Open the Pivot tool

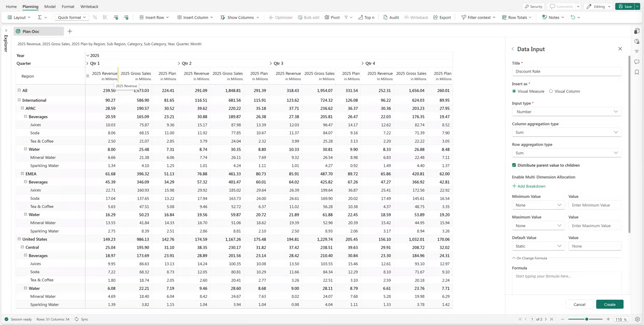tap(332, 17)
